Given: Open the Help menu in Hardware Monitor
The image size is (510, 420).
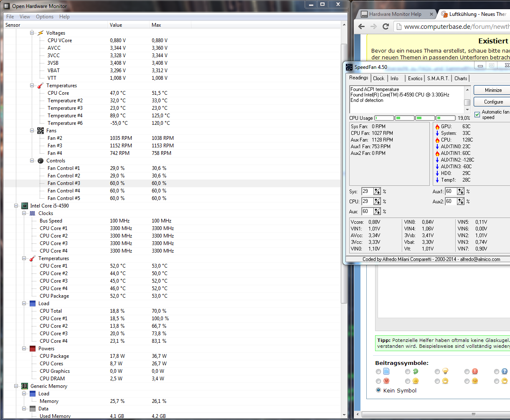Looking at the screenshot, I should [x=64, y=17].
